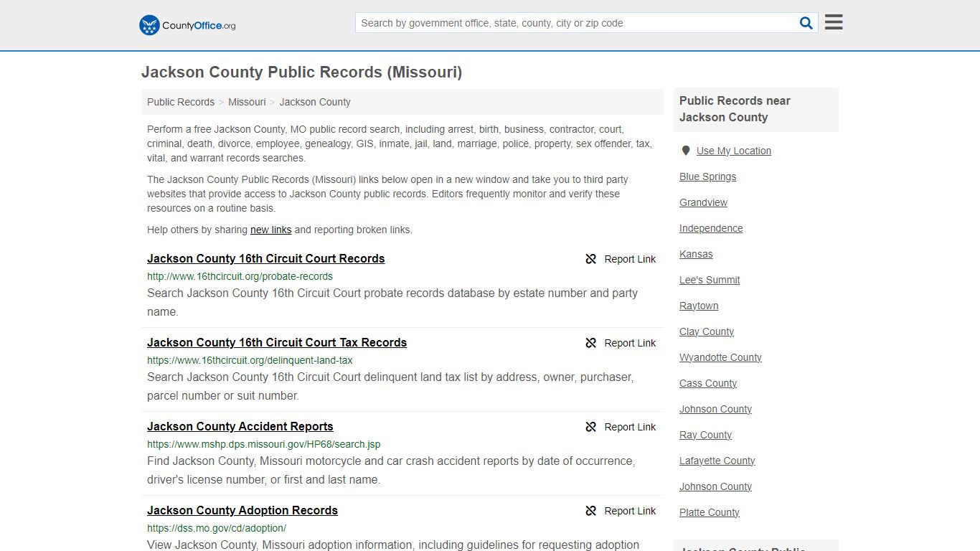Select Raytown in sidebar
The image size is (980, 551).
699,306
